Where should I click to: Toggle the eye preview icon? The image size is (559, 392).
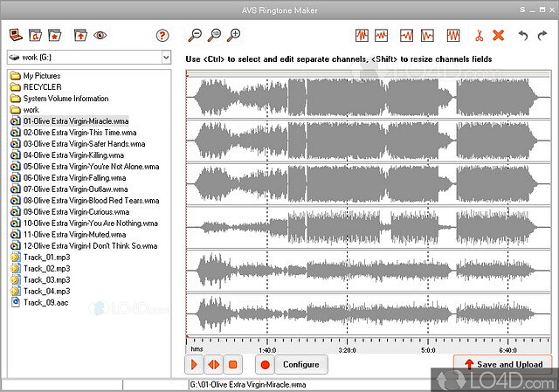tap(100, 36)
